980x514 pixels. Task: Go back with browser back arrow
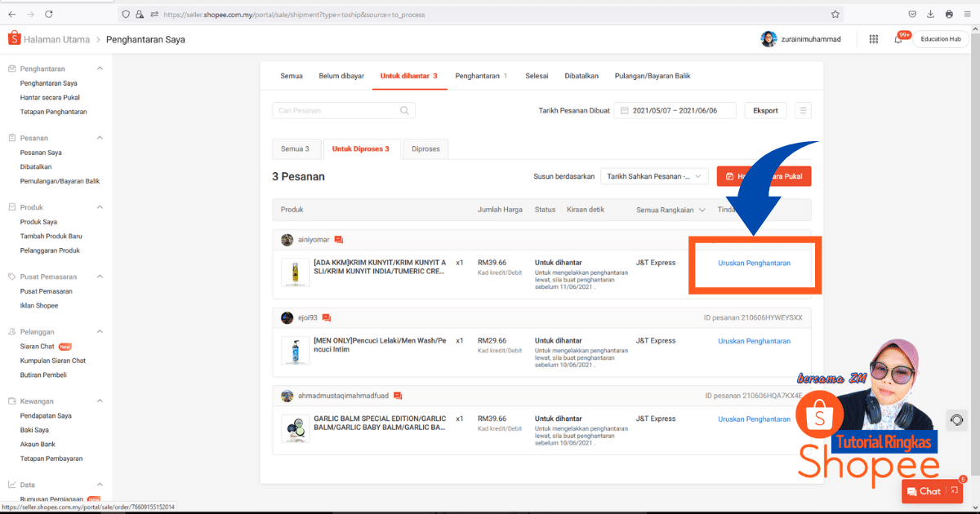point(12,14)
